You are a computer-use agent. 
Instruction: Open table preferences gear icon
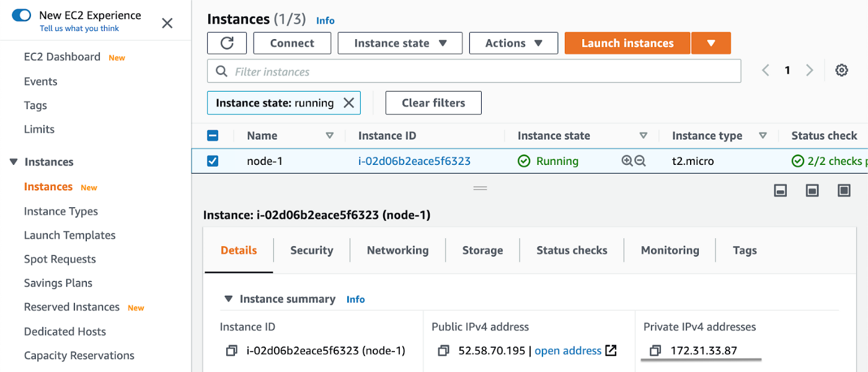click(x=841, y=70)
